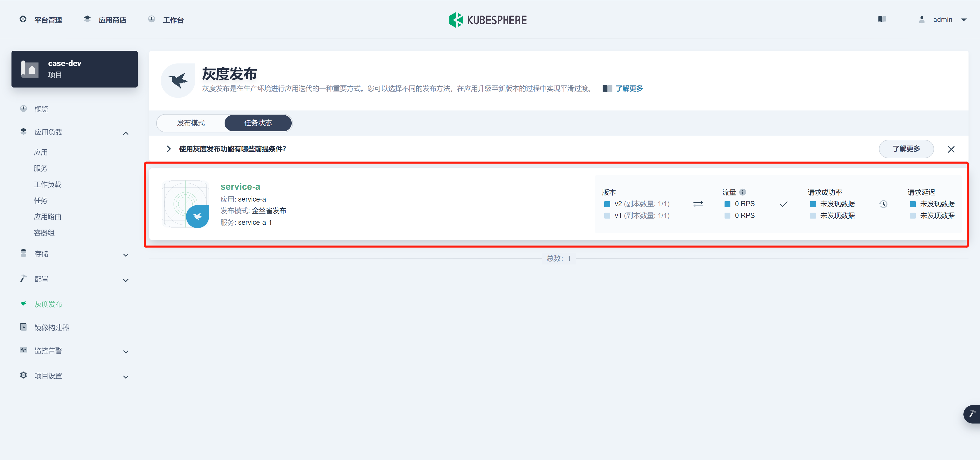Click the book icon beside 了解更多 link
The height and width of the screenshot is (460, 980).
click(608, 89)
